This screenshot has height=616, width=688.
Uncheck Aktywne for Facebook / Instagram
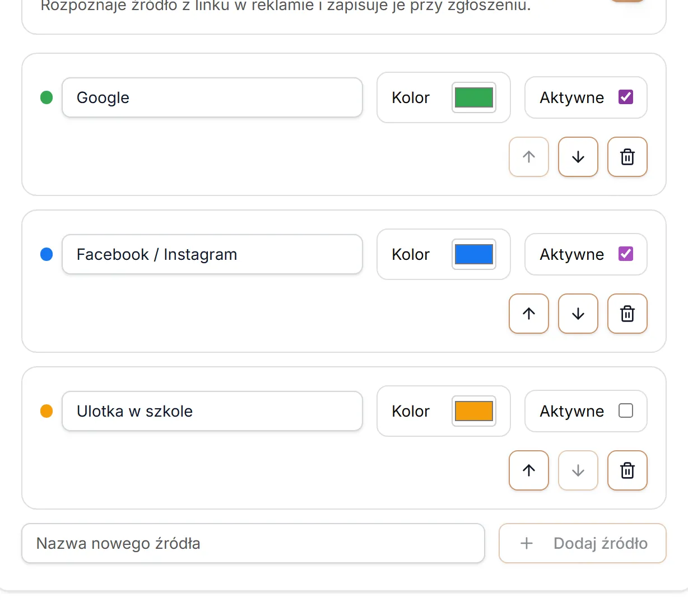(626, 254)
